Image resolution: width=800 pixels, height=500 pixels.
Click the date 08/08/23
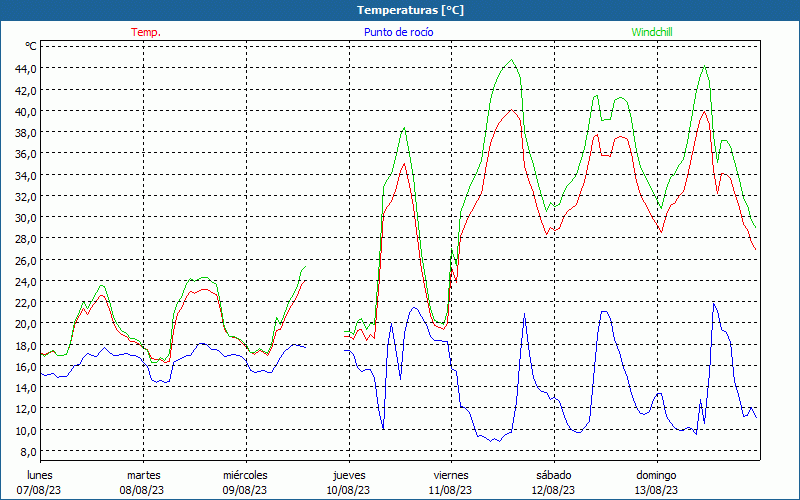tap(142, 490)
